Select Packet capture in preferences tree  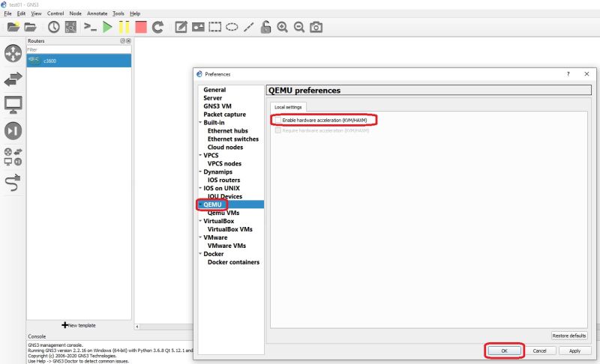pos(224,114)
